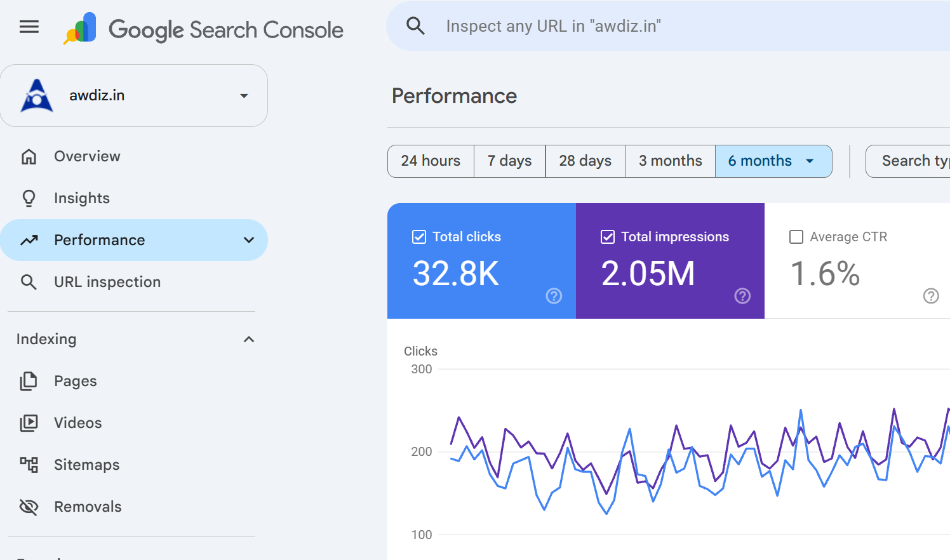Image resolution: width=950 pixels, height=560 pixels.
Task: Open the 6 months date range dropdown arrow
Action: (810, 161)
